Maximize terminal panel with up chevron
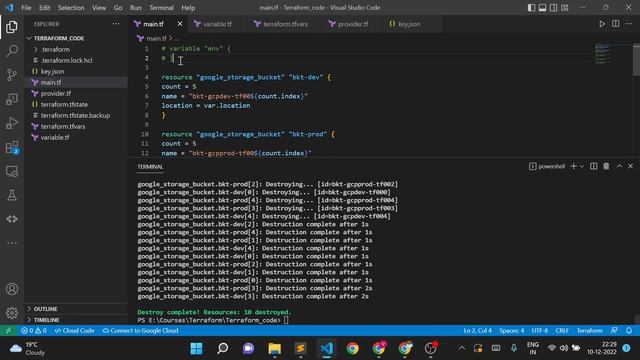Screen dimensions: 640x360 pyautogui.click(x=619, y=166)
